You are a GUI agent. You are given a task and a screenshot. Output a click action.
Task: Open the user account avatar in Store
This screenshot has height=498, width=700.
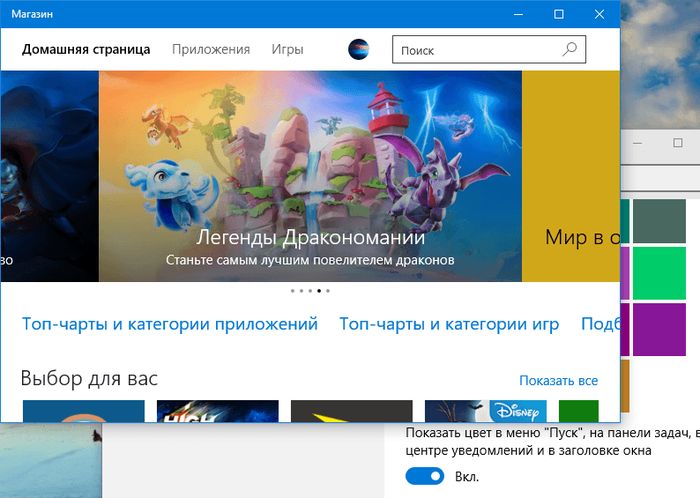(358, 49)
